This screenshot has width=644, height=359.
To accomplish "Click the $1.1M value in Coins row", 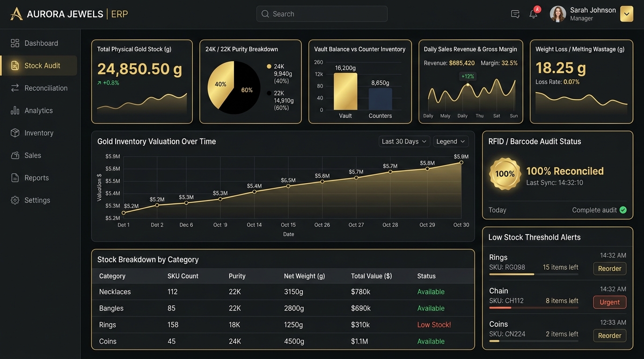I will (359, 342).
